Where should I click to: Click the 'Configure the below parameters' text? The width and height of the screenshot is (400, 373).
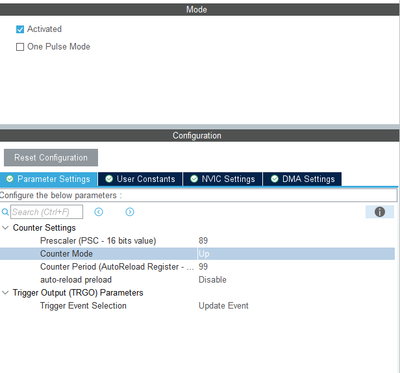click(61, 195)
